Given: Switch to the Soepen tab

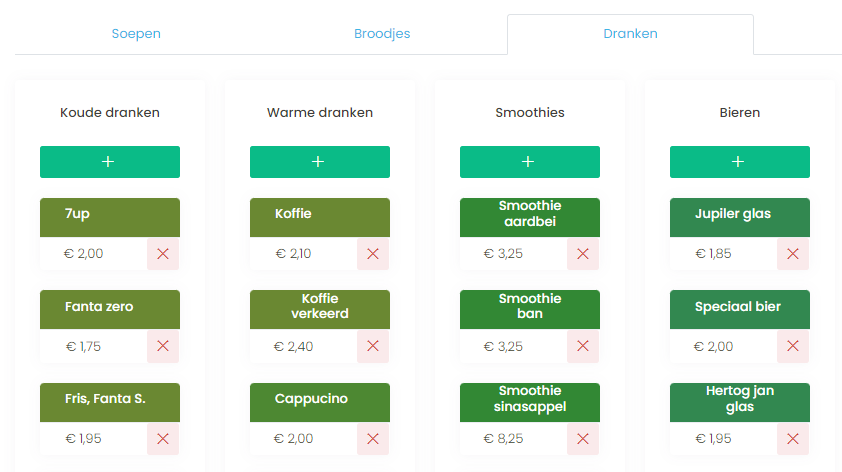Looking at the screenshot, I should coord(136,34).
